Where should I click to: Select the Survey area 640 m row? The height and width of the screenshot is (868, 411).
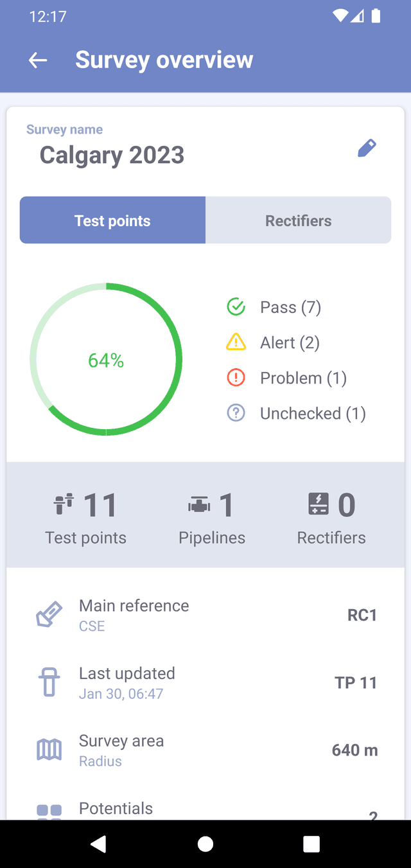[205, 750]
